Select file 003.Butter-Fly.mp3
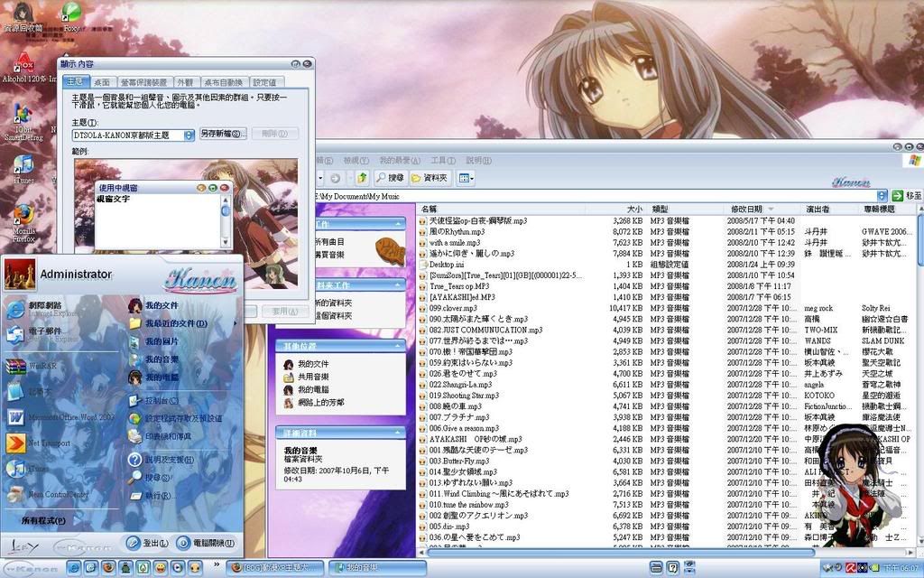Screen dimensions: 924x578 pos(459,461)
